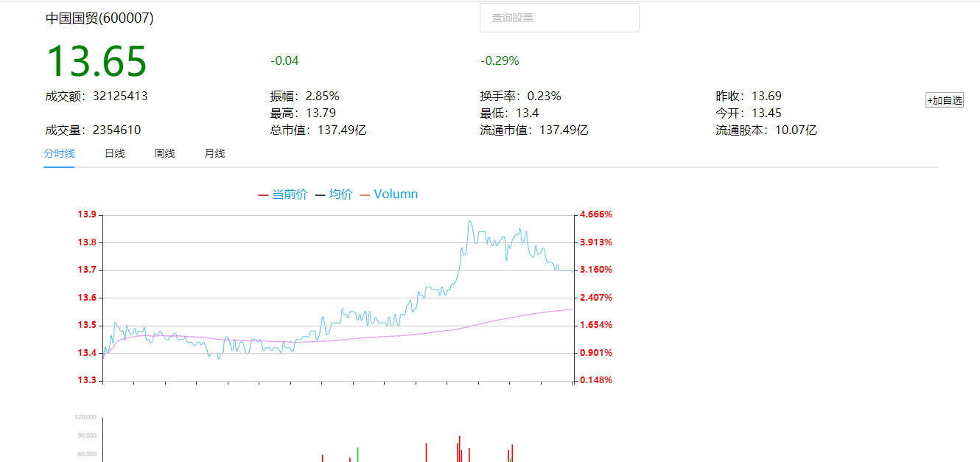Click the 2.407% right axis label
The width and height of the screenshot is (980, 462).
click(596, 298)
